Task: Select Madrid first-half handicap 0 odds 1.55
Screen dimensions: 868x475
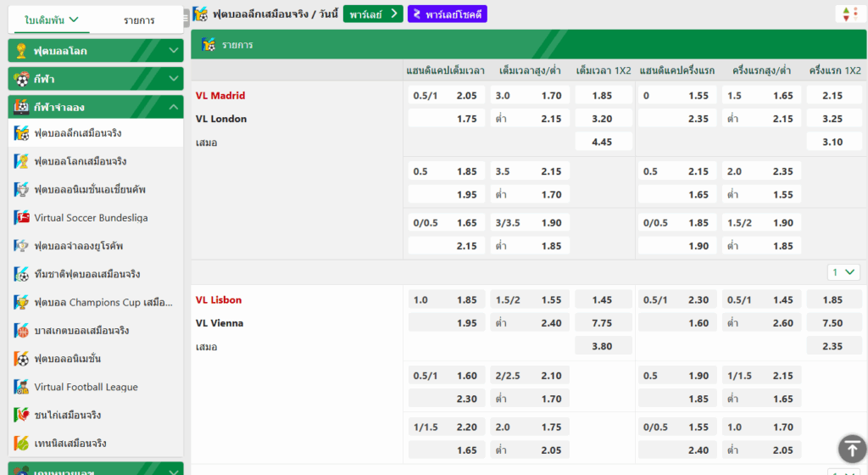Action: 677,95
